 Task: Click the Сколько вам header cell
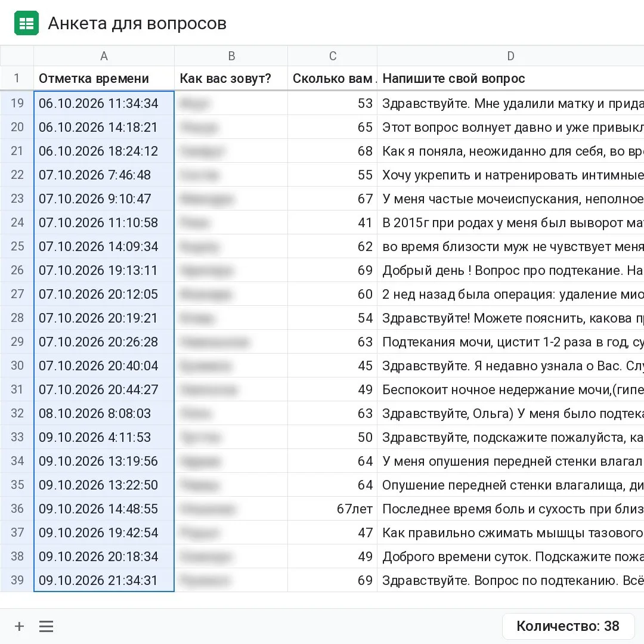pos(333,78)
